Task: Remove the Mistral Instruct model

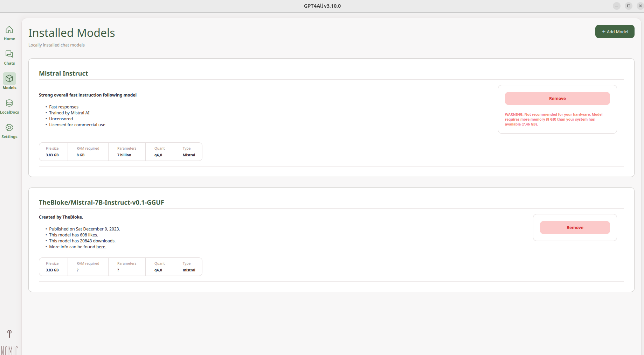Action: 557,99
